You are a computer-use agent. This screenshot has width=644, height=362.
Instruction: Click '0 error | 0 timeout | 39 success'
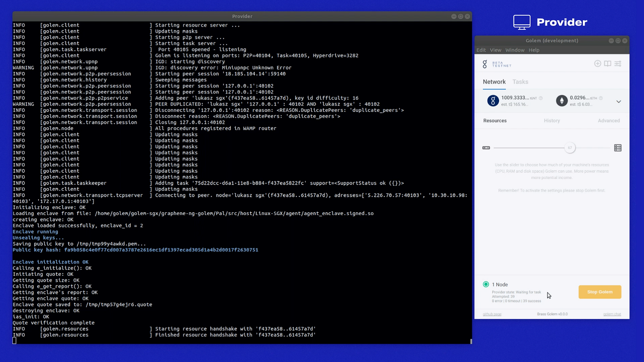point(517,301)
